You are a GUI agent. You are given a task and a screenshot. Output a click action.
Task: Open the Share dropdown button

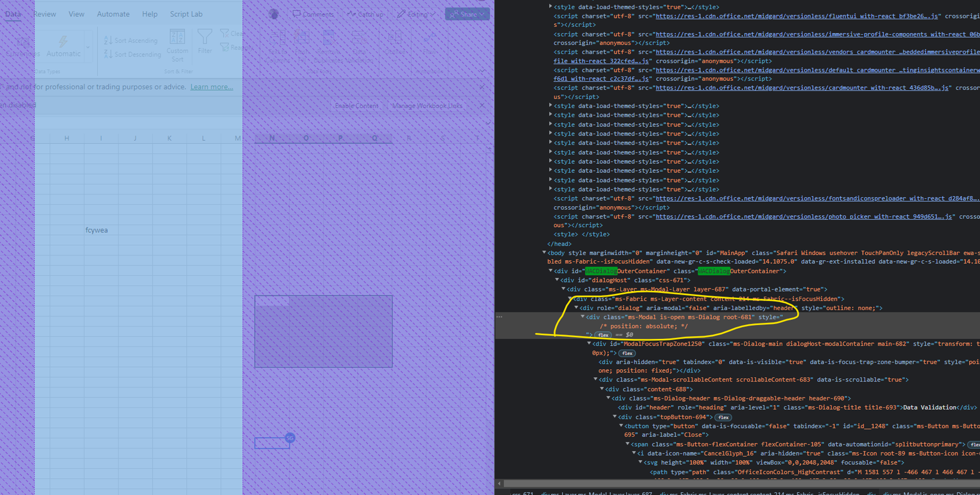click(x=467, y=14)
